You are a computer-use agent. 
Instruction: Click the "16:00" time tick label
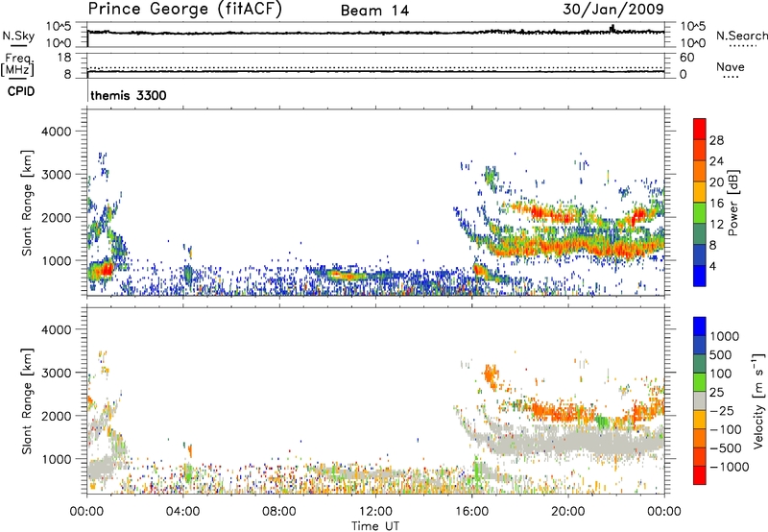coord(471,512)
